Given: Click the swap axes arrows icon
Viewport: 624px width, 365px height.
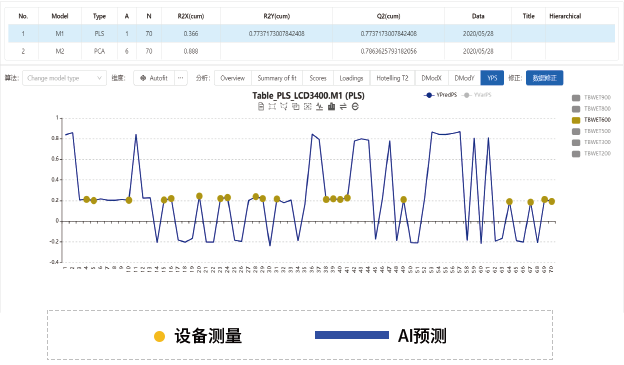Looking at the screenshot, I should tap(343, 106).
